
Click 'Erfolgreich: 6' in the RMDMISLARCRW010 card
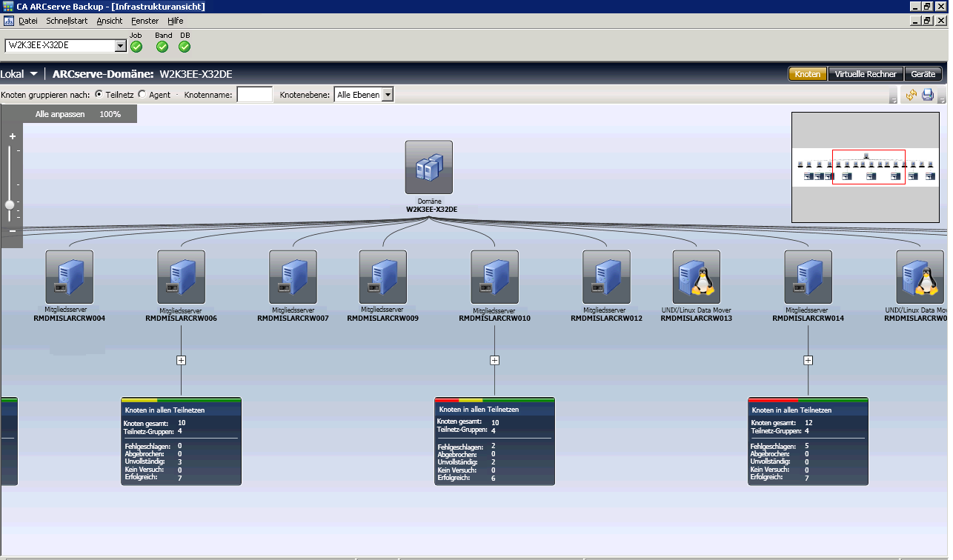(466, 478)
